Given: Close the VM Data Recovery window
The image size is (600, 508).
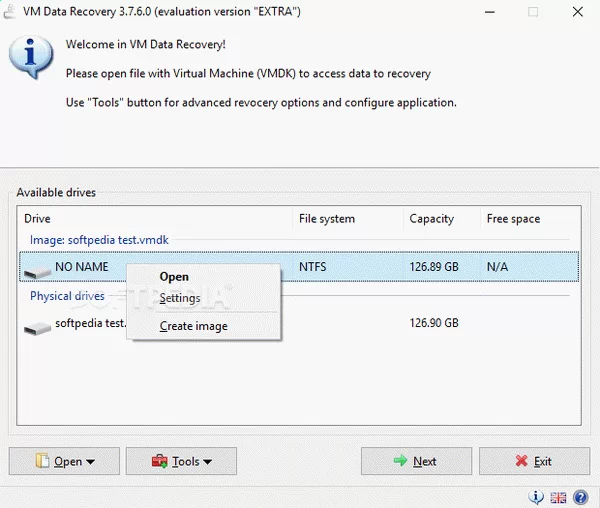Looking at the screenshot, I should point(578,12).
